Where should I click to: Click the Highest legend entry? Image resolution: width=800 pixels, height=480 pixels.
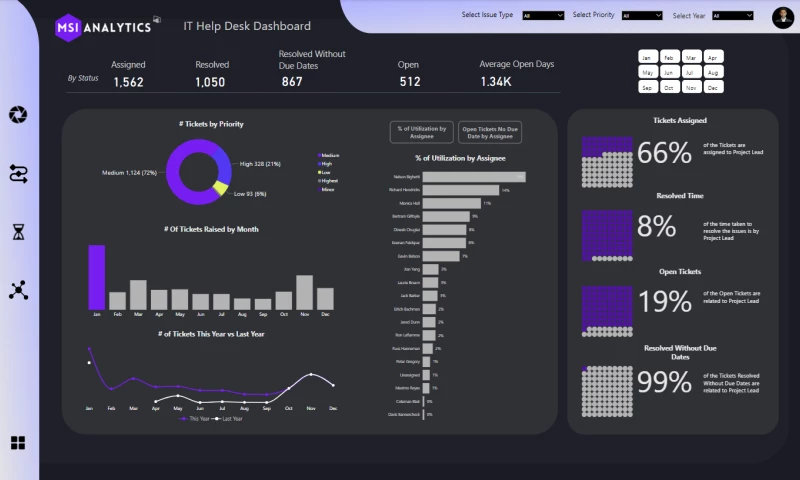click(x=328, y=181)
